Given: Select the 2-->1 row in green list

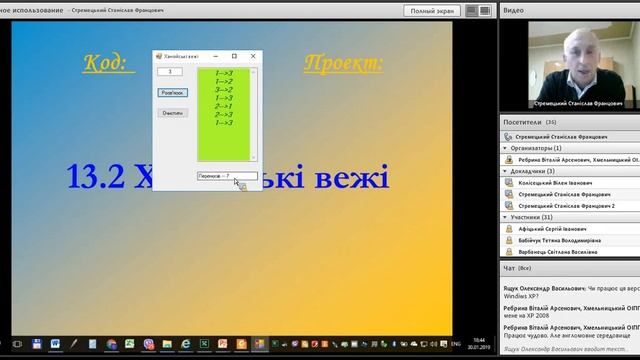Looking at the screenshot, I should pos(224,106).
